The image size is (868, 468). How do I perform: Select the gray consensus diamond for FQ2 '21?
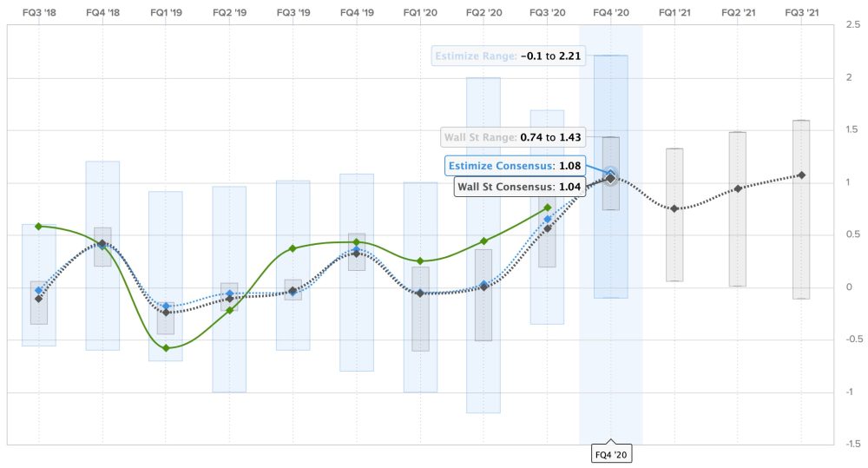click(738, 188)
